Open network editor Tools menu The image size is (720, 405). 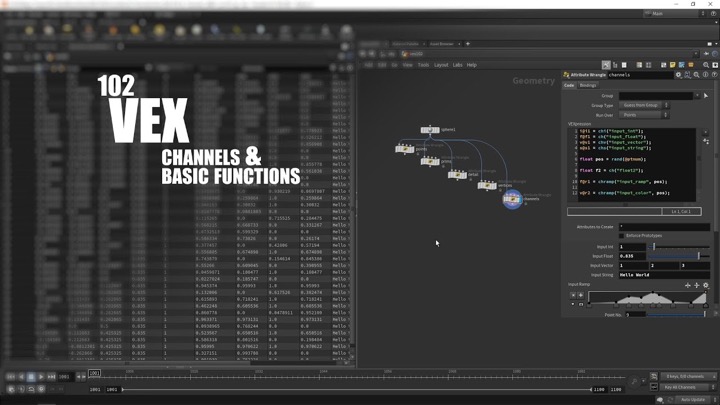coord(423,65)
